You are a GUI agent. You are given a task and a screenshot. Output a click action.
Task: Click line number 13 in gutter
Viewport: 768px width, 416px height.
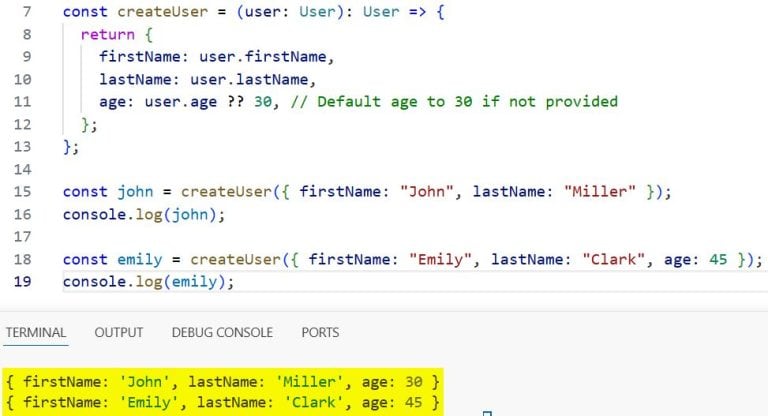(23, 147)
